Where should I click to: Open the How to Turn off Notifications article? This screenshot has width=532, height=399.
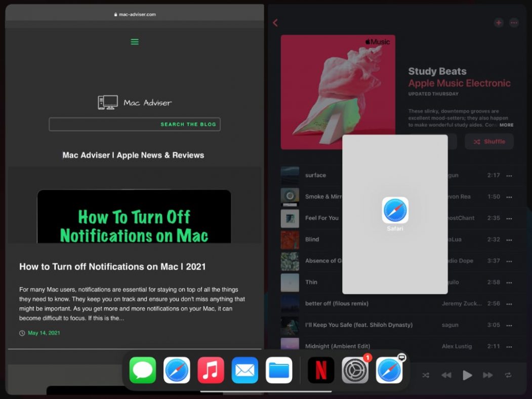point(112,266)
